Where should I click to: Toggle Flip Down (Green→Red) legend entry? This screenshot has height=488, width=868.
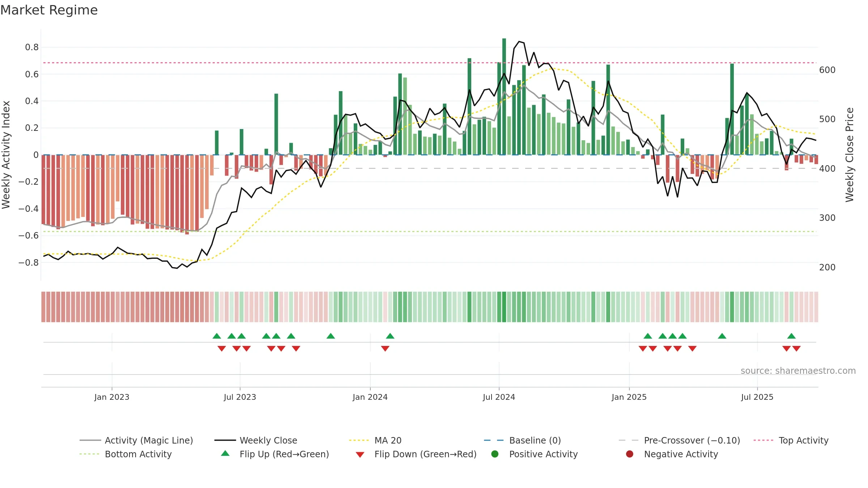point(416,454)
